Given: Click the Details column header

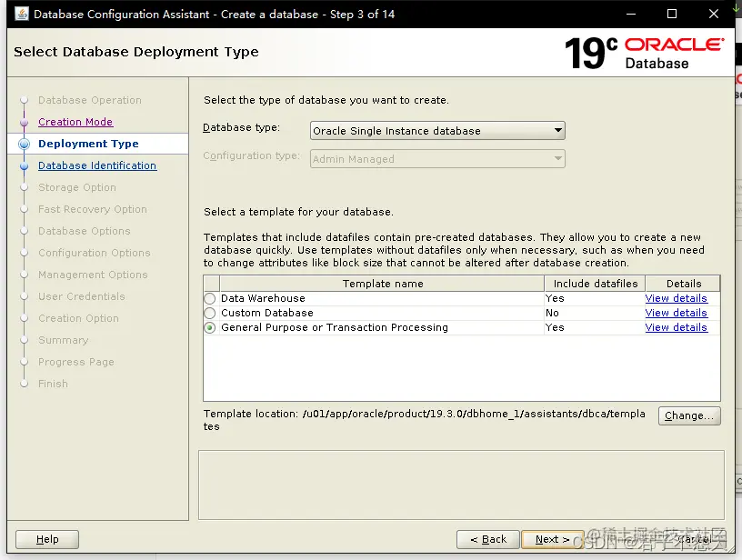Looking at the screenshot, I should [x=683, y=284].
